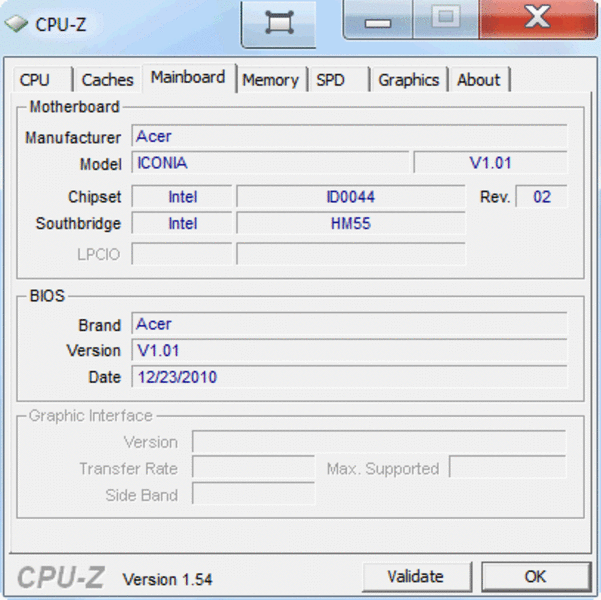Click the screen capture frame icon button
This screenshot has width=601, height=600.
coord(279,23)
